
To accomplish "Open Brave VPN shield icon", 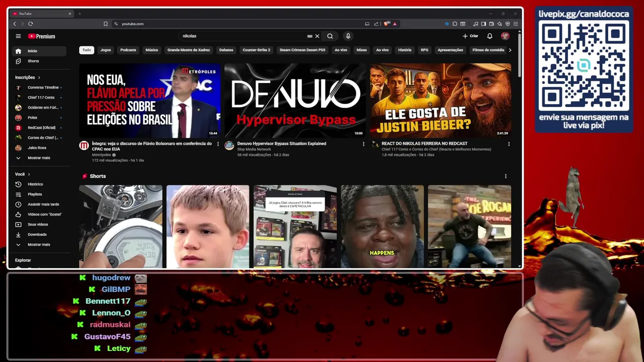I will coord(508,24).
